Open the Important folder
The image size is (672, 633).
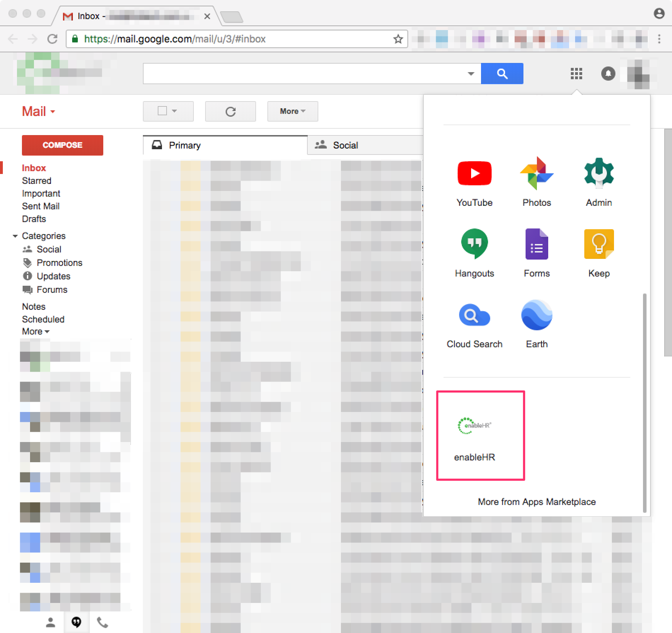click(41, 193)
